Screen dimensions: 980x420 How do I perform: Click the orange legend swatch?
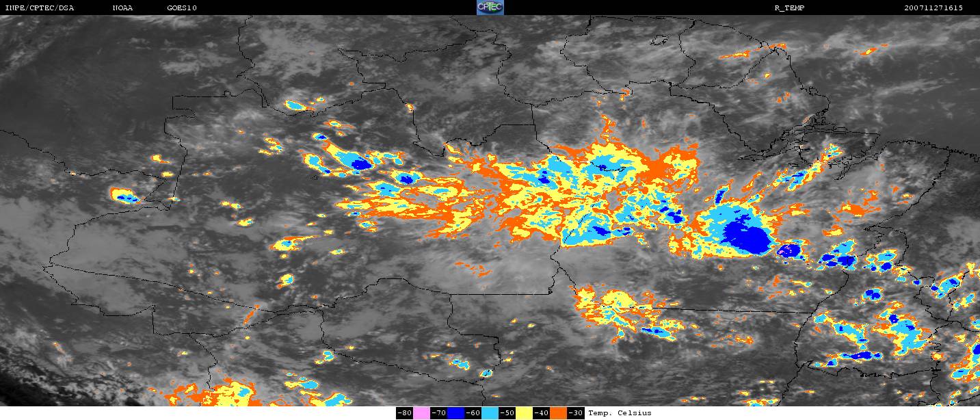(558, 413)
